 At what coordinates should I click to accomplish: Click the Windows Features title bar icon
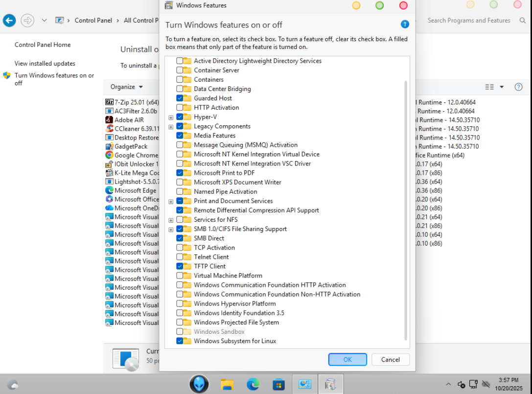click(x=169, y=5)
